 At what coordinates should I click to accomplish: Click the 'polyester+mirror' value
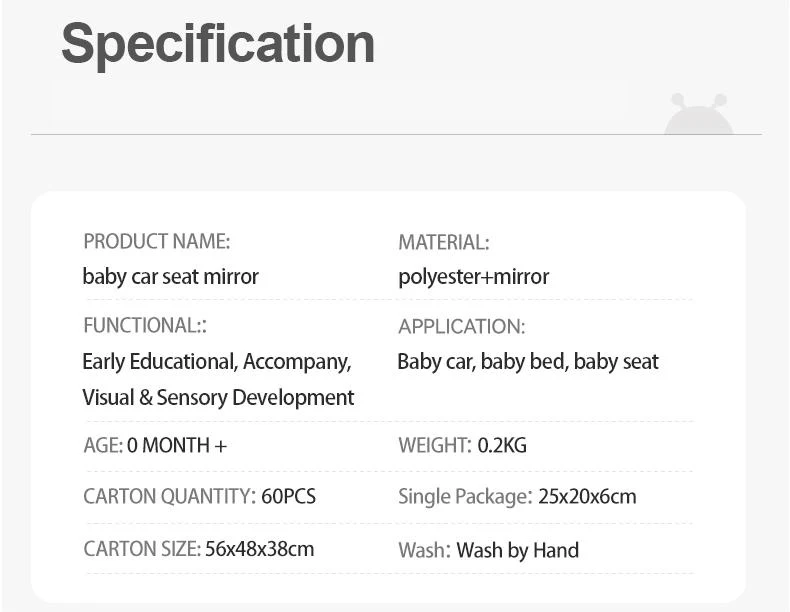tap(473, 276)
